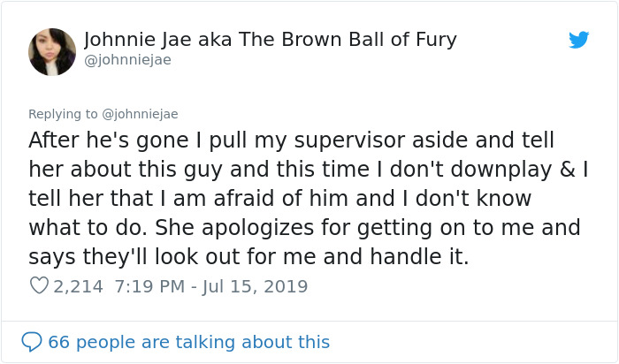This screenshot has width=619, height=364.
Task: Click the tweet line starting "After he's gone"
Action: point(291,140)
